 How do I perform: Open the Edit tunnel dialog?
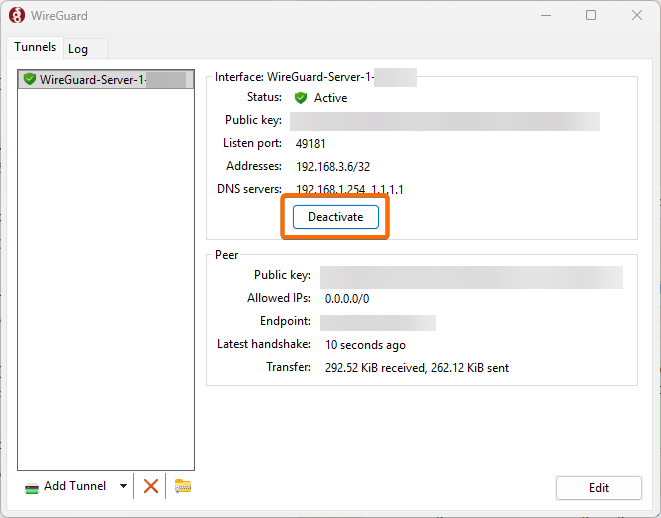(x=598, y=488)
